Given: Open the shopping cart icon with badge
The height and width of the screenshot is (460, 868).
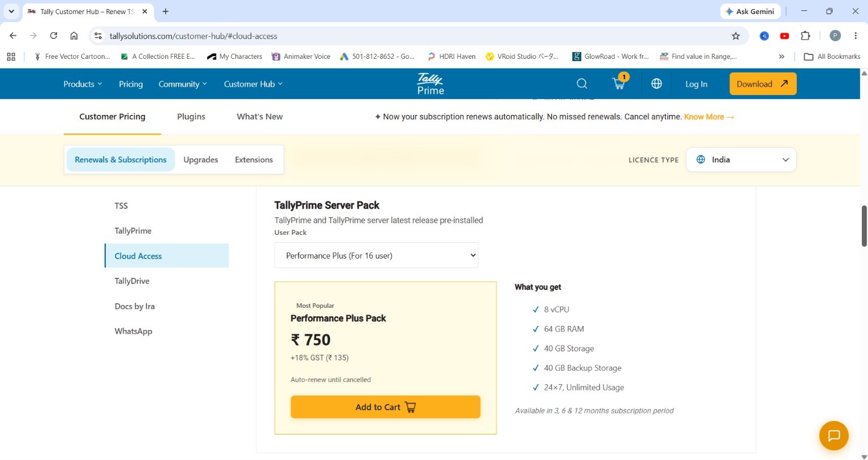Looking at the screenshot, I should (x=620, y=83).
